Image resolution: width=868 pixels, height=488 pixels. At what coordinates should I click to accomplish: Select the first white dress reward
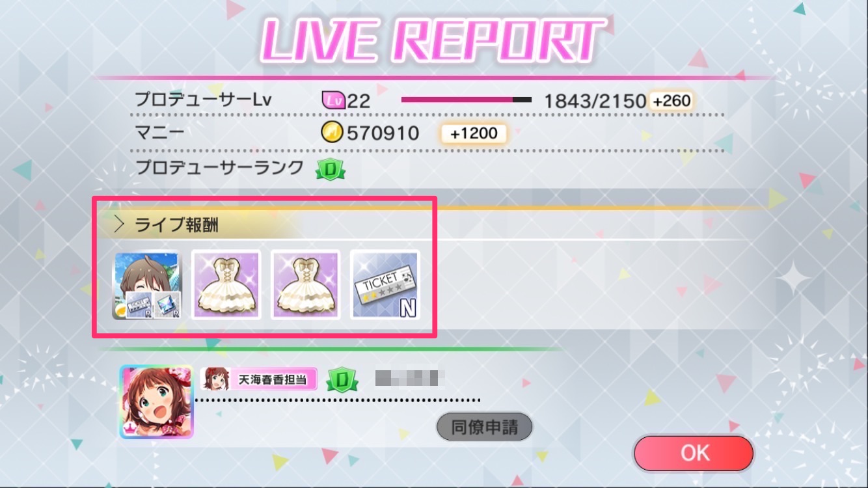pos(226,284)
